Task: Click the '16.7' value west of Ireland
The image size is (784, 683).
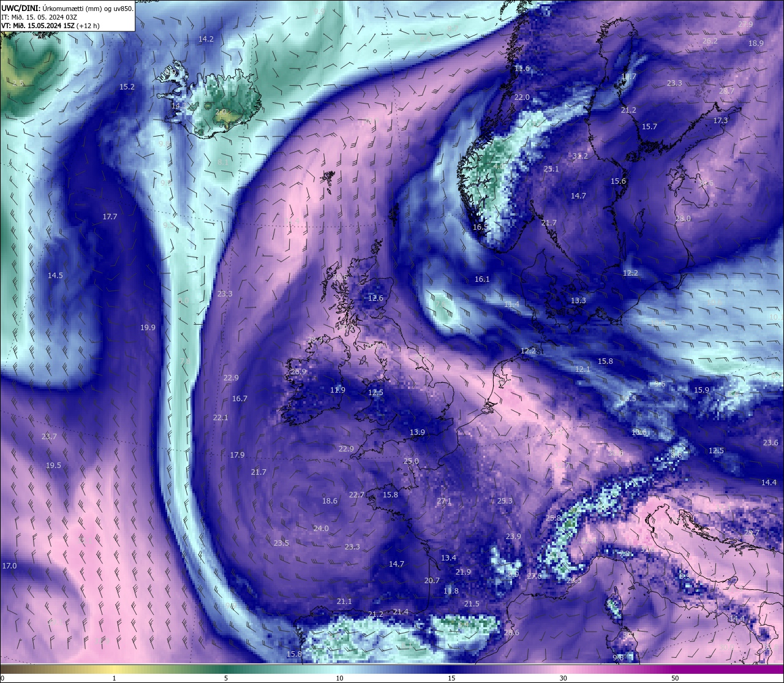Action: 239,399
